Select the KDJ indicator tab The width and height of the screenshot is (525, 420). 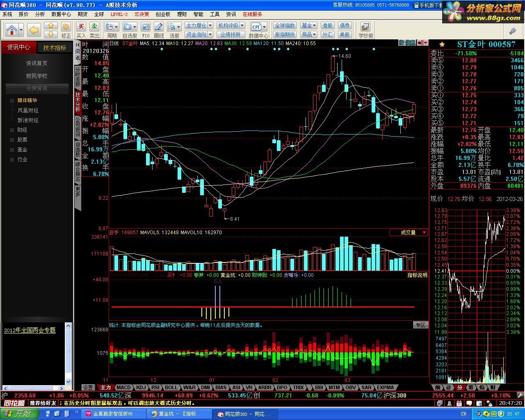click(x=141, y=387)
